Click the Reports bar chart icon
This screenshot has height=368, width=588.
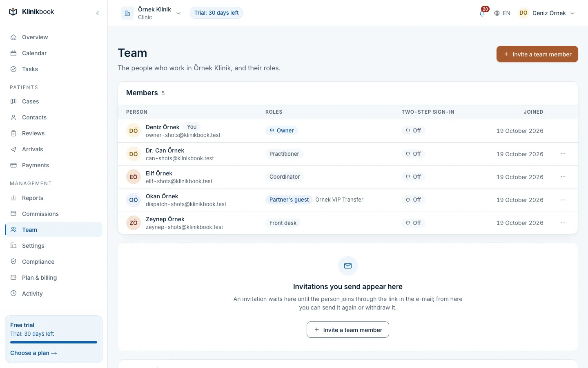(13, 198)
